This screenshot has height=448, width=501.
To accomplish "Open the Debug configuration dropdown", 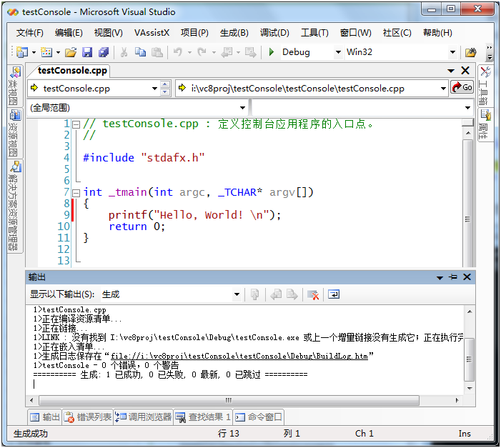I will [x=338, y=52].
